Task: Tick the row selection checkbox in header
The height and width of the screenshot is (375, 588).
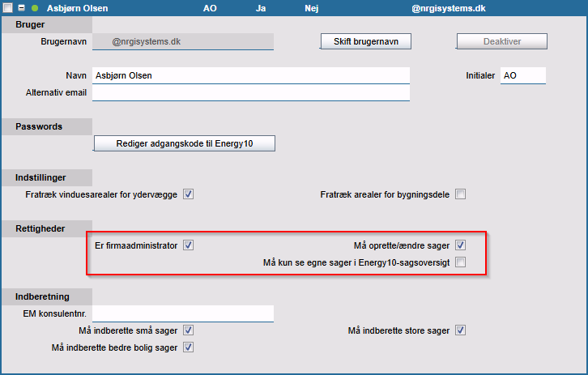Action: click(8, 8)
